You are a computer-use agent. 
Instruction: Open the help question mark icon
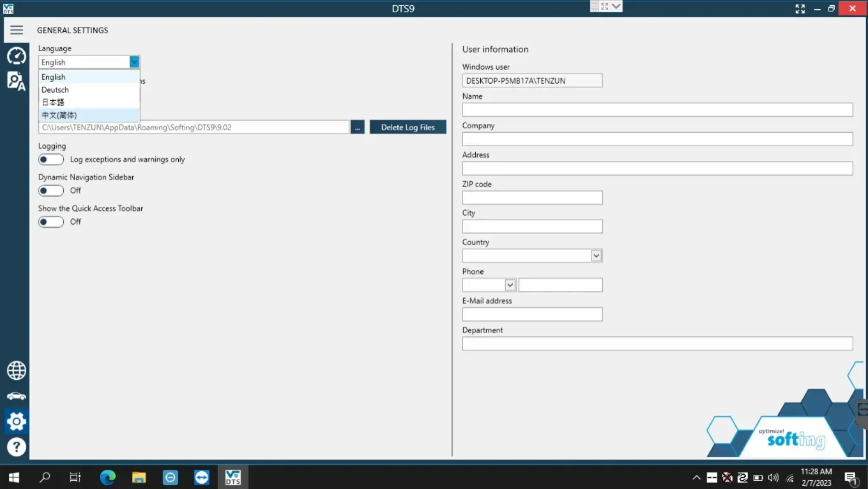pyautogui.click(x=17, y=447)
